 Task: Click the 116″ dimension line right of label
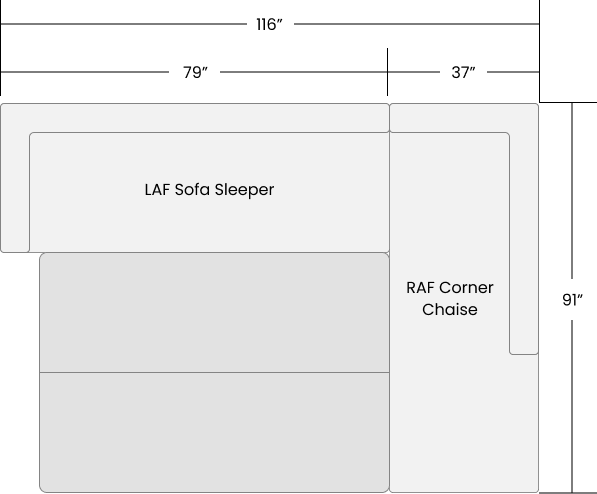click(x=417, y=24)
